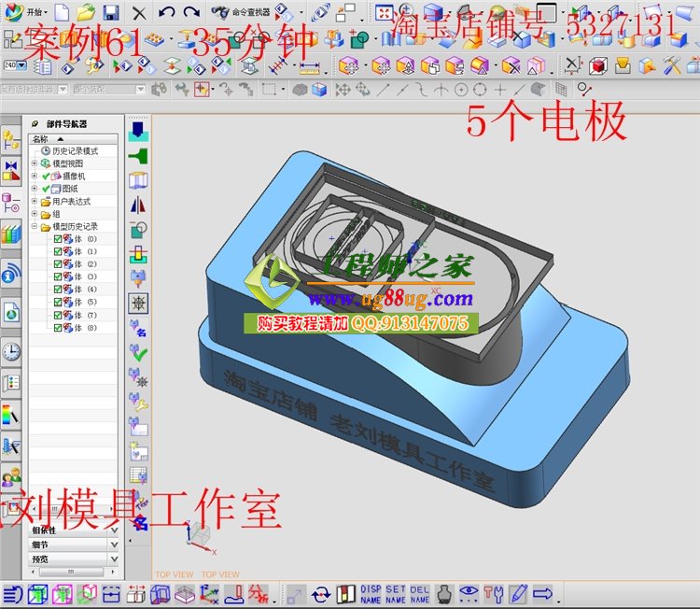The image size is (700, 609).
Task: Toggle the 体 (3) body checkbox
Action: click(58, 277)
